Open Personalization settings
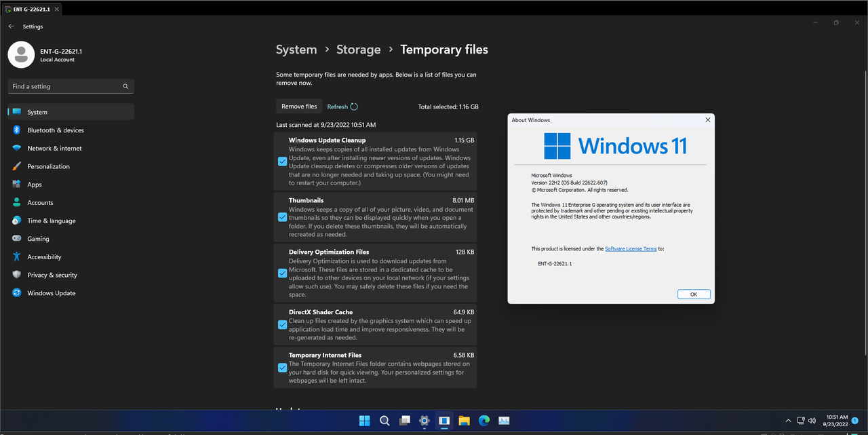868x435 pixels. [71, 166]
